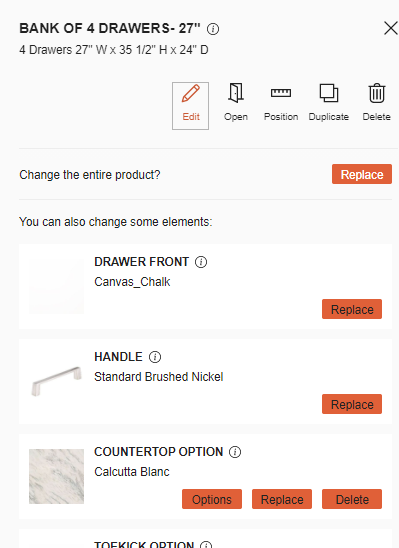Select the Edit pencil icon
399x548 pixels.
point(190,106)
